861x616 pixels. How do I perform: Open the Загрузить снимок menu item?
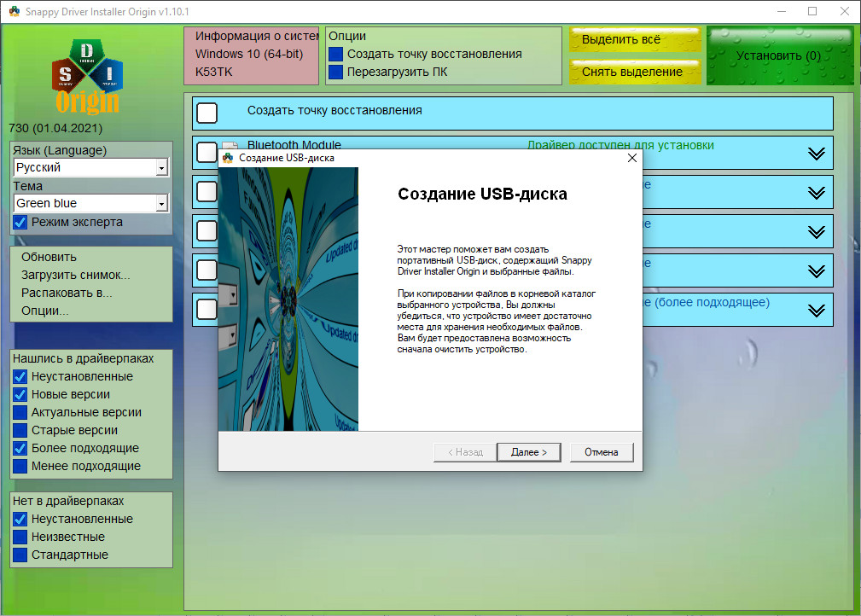(75, 275)
